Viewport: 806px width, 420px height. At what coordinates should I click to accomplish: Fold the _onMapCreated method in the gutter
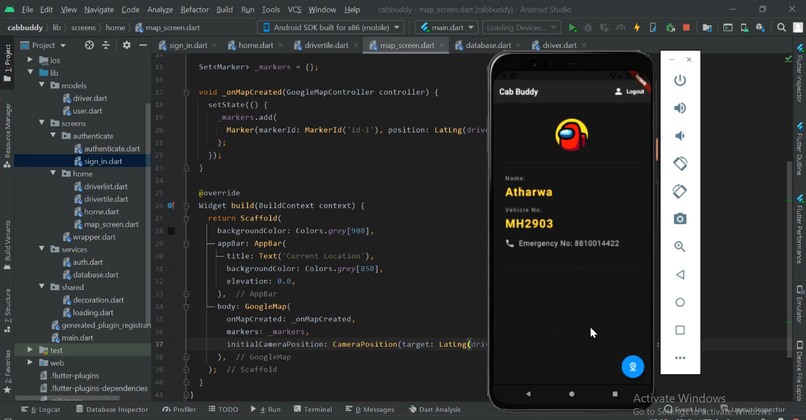(186, 93)
